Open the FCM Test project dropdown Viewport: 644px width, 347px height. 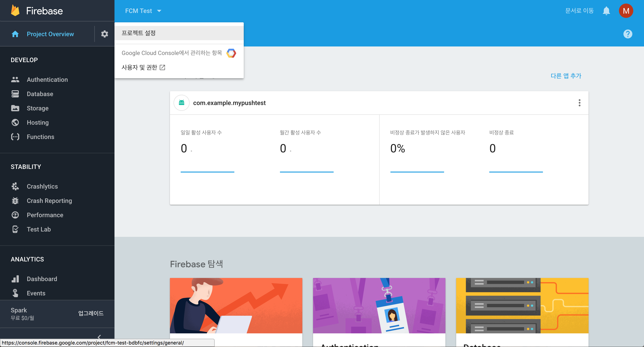tap(143, 11)
